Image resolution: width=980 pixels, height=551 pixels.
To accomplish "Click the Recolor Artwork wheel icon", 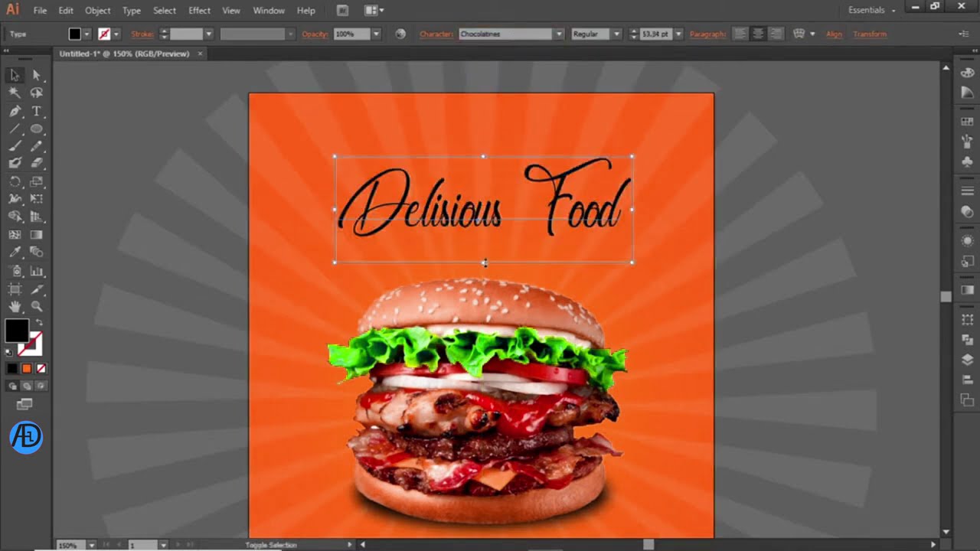I will [400, 34].
